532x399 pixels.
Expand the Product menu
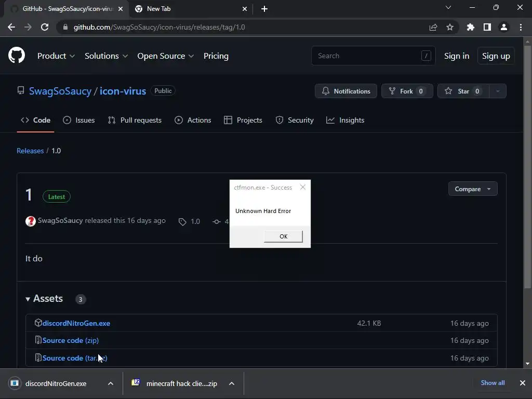[x=56, y=56]
